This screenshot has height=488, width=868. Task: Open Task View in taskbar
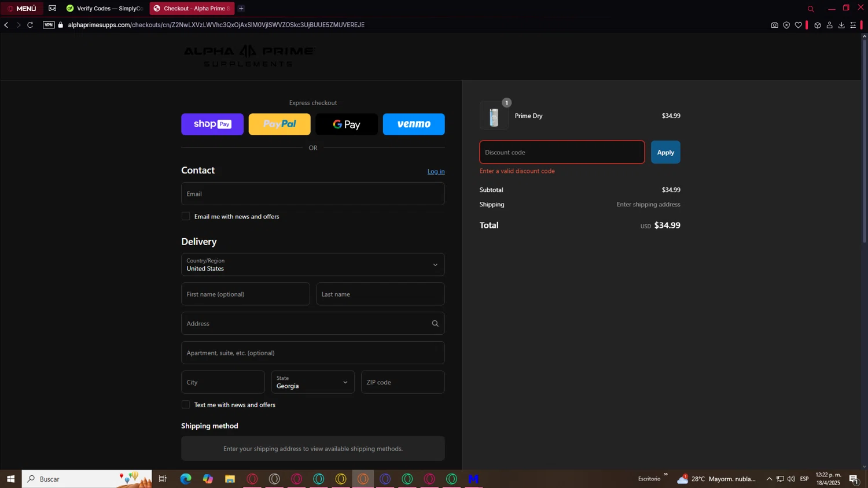click(x=163, y=479)
